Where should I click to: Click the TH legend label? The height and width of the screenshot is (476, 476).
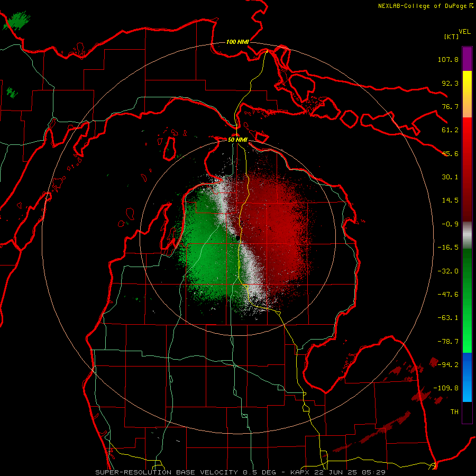click(454, 412)
